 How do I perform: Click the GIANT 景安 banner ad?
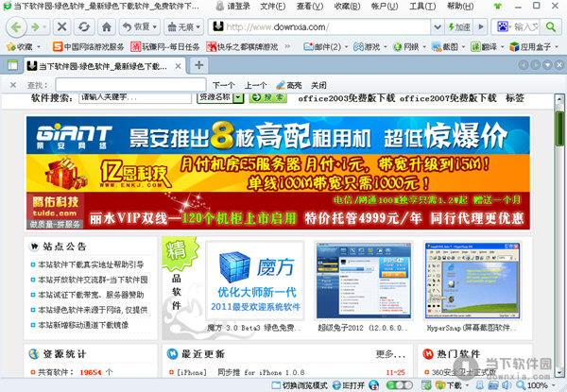[x=278, y=135]
